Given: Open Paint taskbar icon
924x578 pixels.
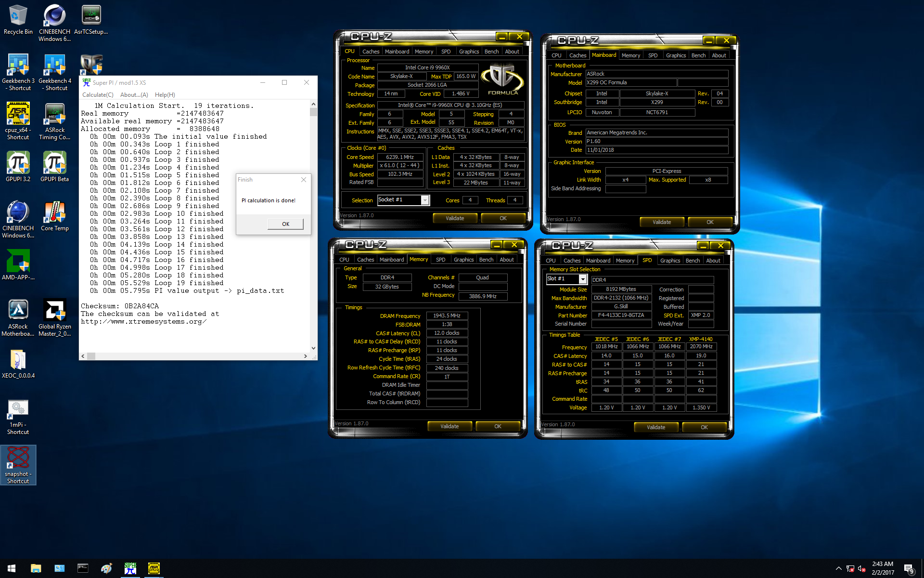Looking at the screenshot, I should [106, 568].
